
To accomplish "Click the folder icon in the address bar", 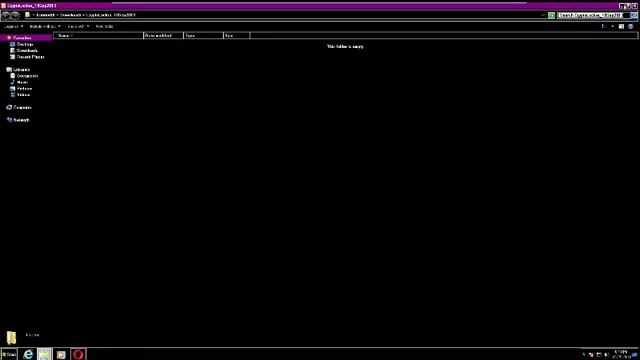I will (27, 15).
